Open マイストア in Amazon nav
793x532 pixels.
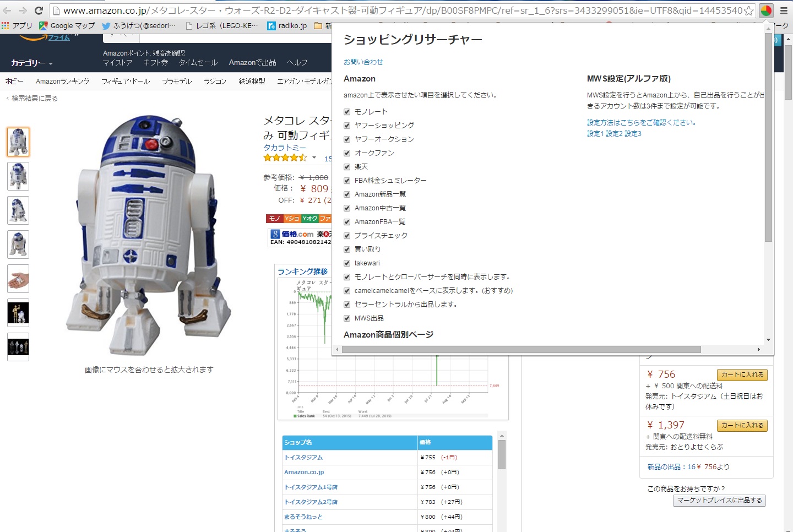[117, 63]
